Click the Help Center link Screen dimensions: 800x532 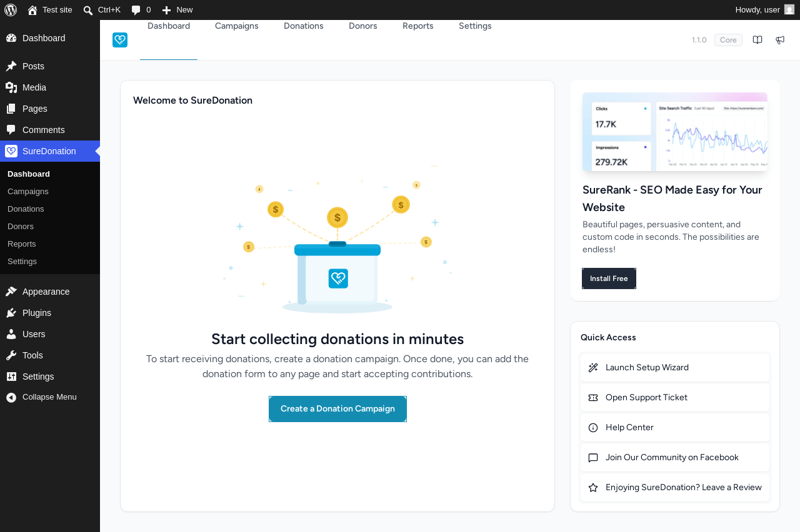(x=674, y=428)
